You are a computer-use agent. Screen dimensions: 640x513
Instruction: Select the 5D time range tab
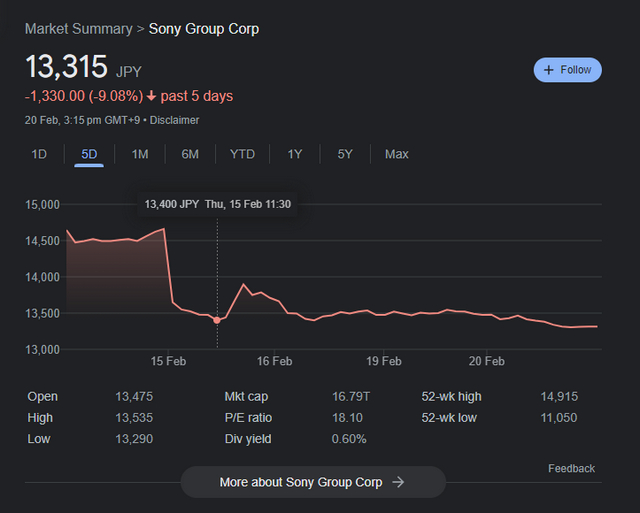pyautogui.click(x=89, y=154)
